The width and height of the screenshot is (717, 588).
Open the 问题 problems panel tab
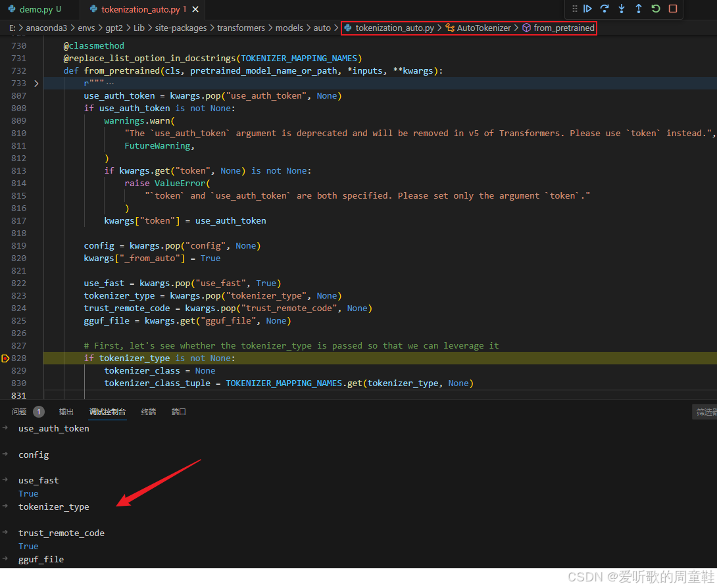(19, 412)
